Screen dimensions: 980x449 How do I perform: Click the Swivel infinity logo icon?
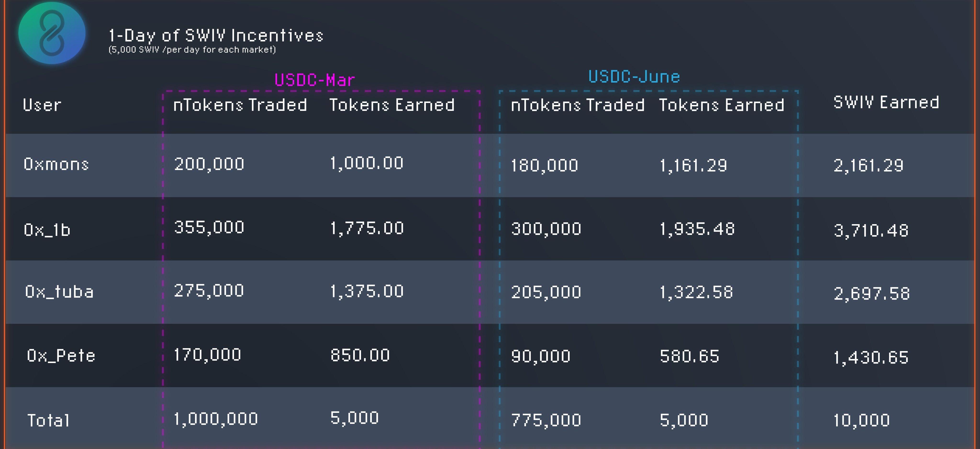[52, 33]
